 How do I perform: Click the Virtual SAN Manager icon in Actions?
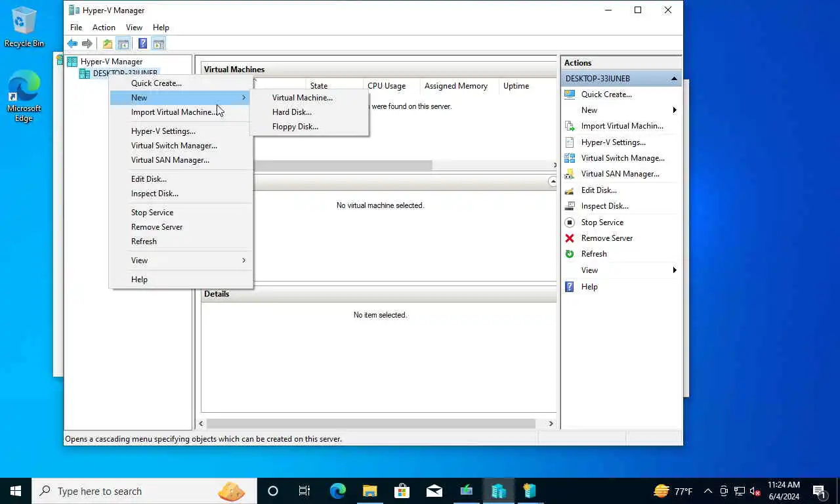[570, 174]
